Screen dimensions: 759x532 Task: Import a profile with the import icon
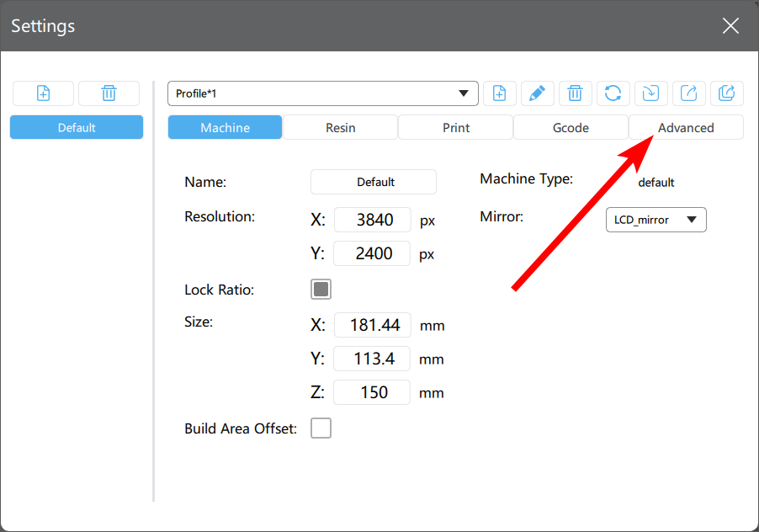[651, 93]
